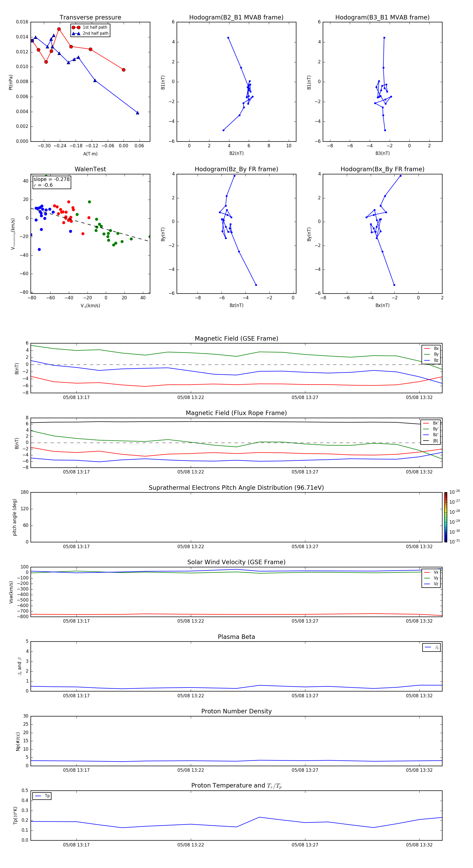473x868 pixels.
Task: Click the 'Bx(nT)' x-axis label
Action: (382, 305)
